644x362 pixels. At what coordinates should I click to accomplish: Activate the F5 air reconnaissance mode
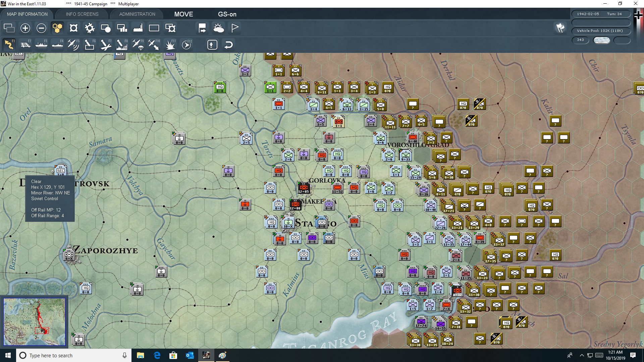[x=73, y=44]
